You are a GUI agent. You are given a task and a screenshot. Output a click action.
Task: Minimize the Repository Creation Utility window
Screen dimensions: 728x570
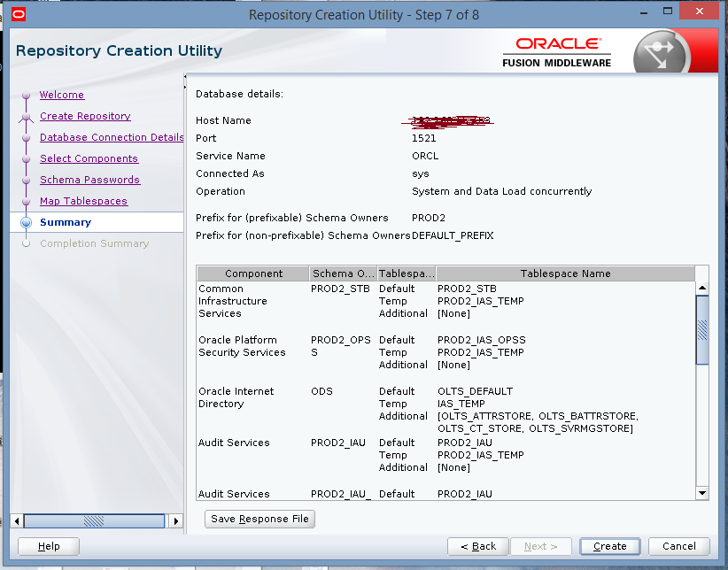click(644, 13)
